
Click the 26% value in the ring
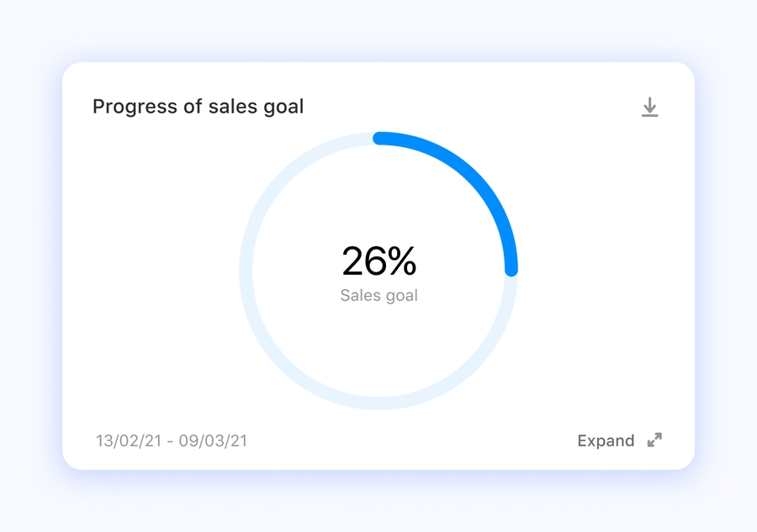pyautogui.click(x=378, y=261)
